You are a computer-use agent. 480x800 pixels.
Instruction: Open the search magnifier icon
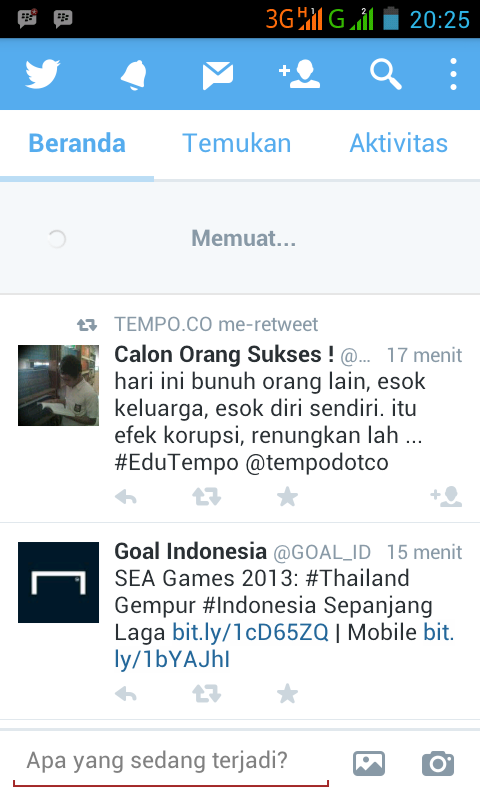[385, 74]
